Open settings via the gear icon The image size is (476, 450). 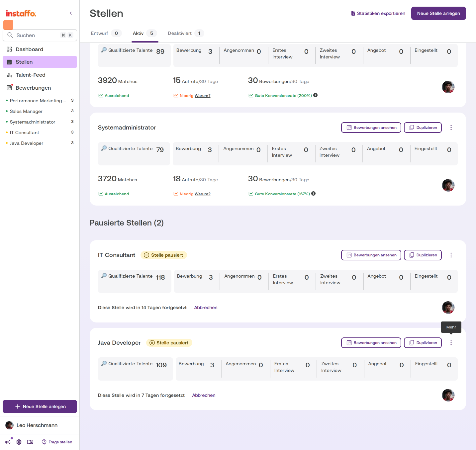[x=19, y=442]
